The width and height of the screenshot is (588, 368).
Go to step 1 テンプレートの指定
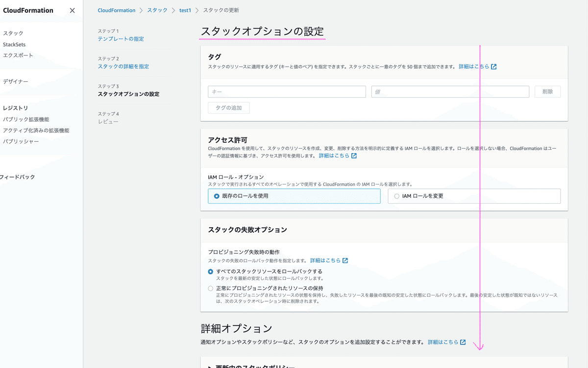pos(121,39)
